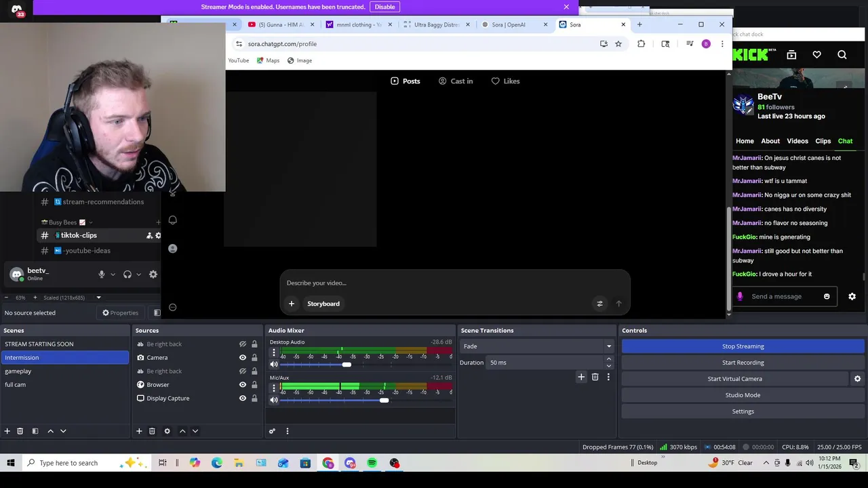Unlock the Display Capture source
The height and width of the screenshot is (488, 868).
[254, 399]
